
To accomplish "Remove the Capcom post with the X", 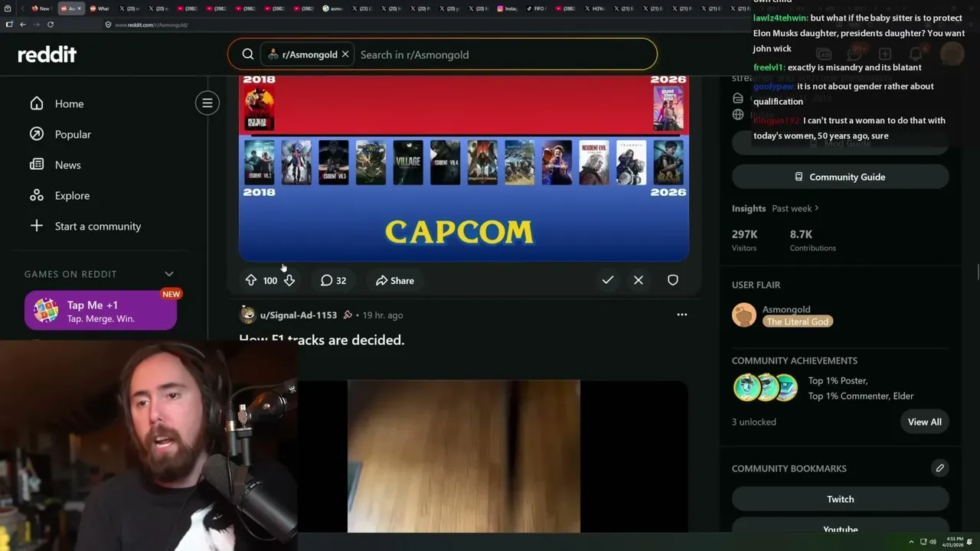I will pyautogui.click(x=639, y=280).
